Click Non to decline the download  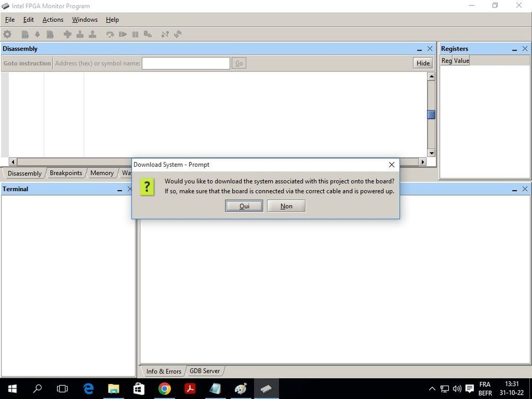tap(287, 206)
